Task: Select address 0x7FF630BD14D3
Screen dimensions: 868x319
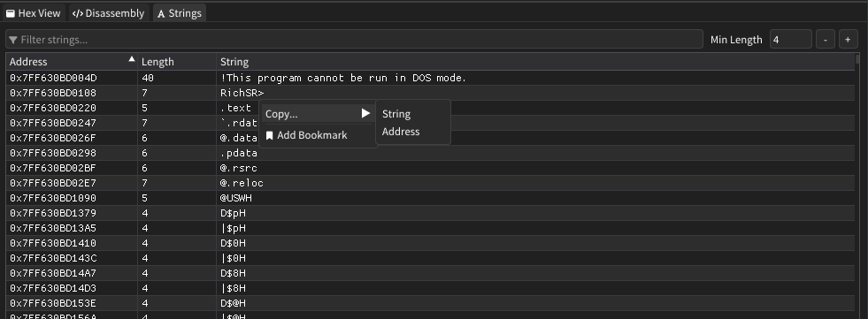Action: pyautogui.click(x=53, y=287)
